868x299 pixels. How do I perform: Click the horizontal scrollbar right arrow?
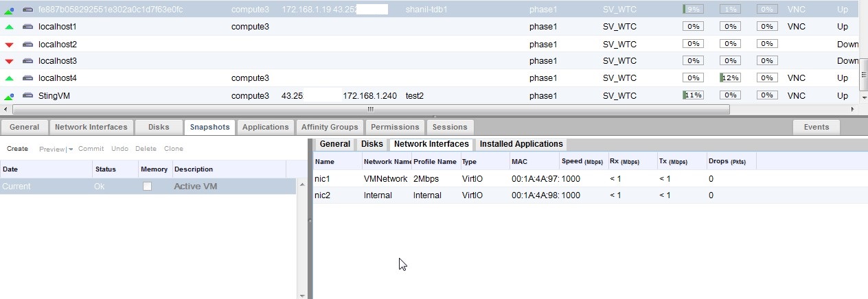(854, 109)
